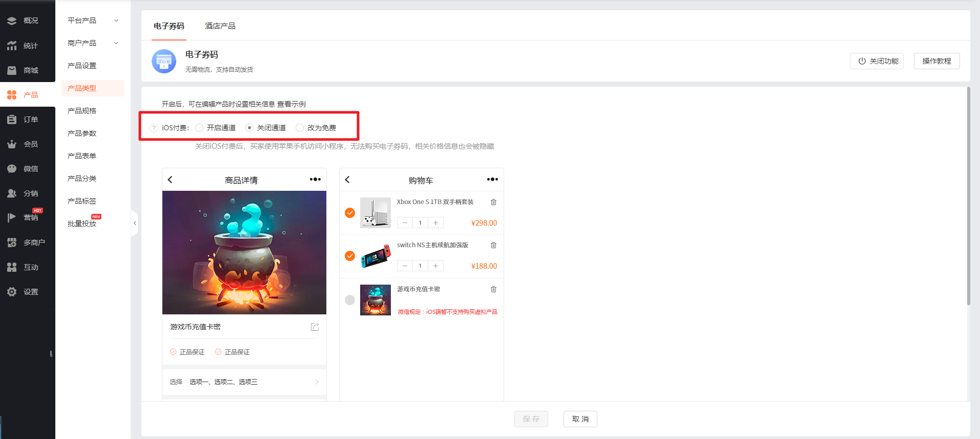
Task: Click the cauldron product image in 商品详情
Action: point(244,252)
